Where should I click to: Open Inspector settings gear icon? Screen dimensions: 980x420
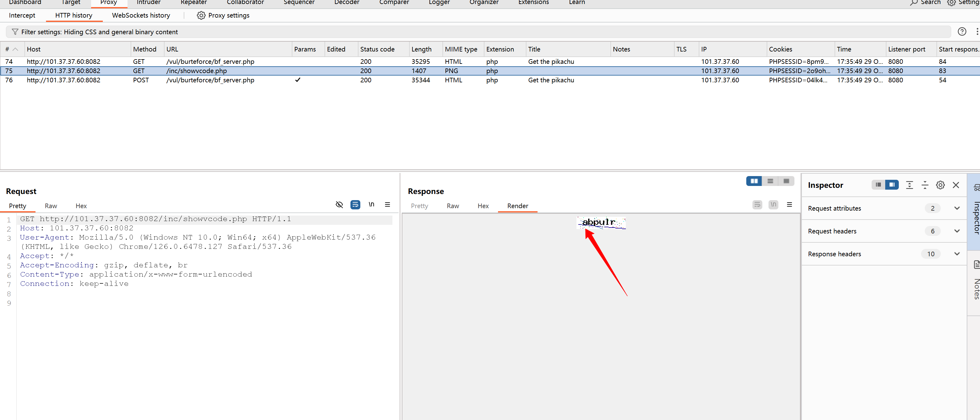click(940, 185)
